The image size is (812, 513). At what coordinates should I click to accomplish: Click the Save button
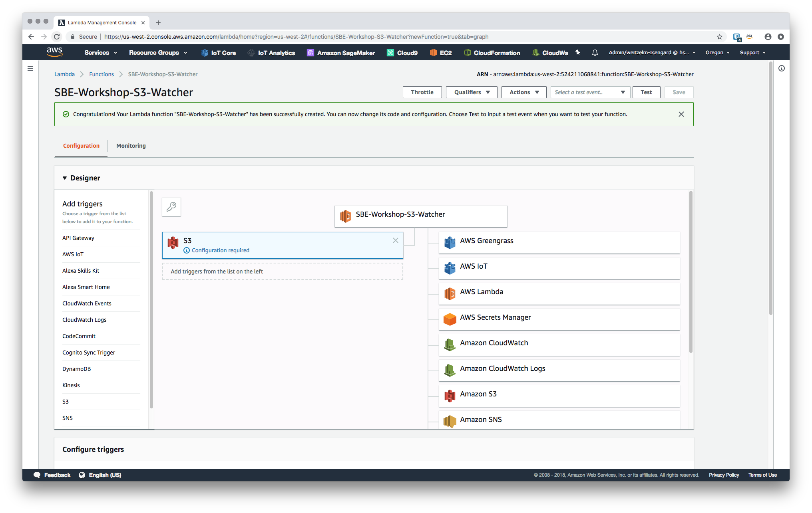[679, 92]
